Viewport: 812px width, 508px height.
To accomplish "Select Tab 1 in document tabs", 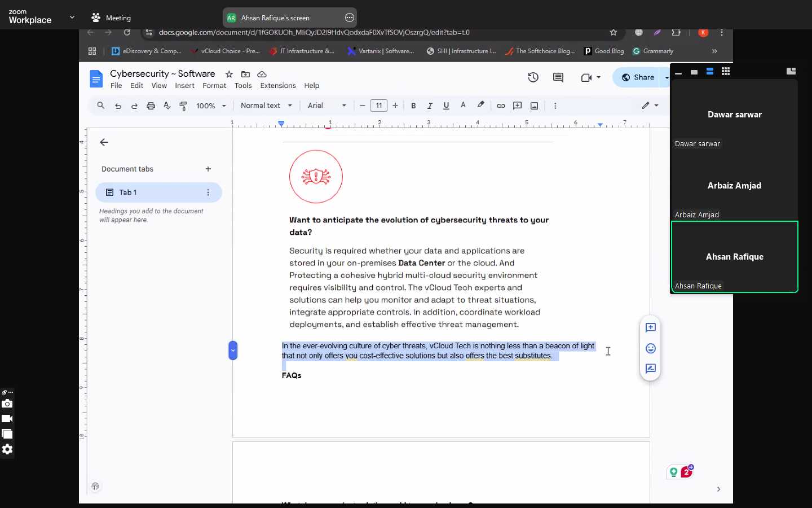I will [x=158, y=192].
